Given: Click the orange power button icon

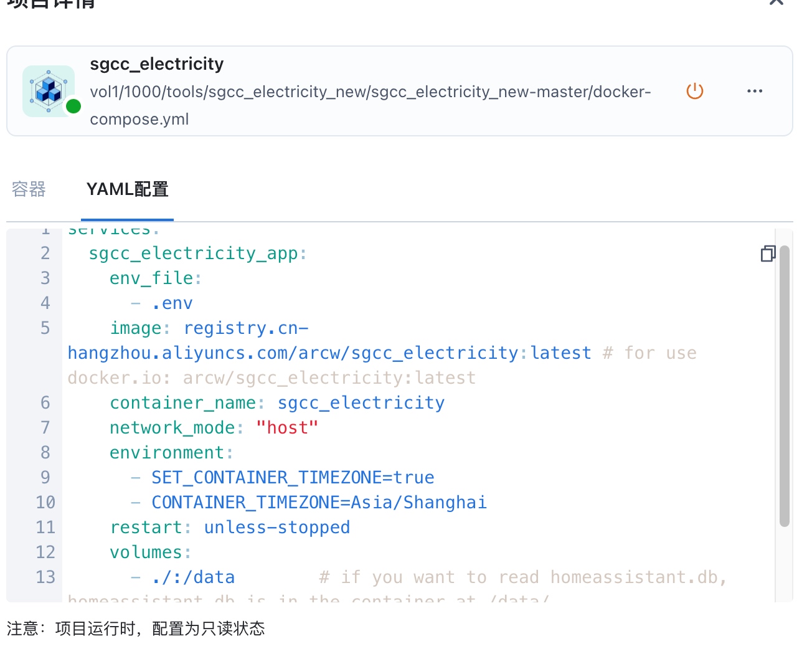Looking at the screenshot, I should click(694, 91).
